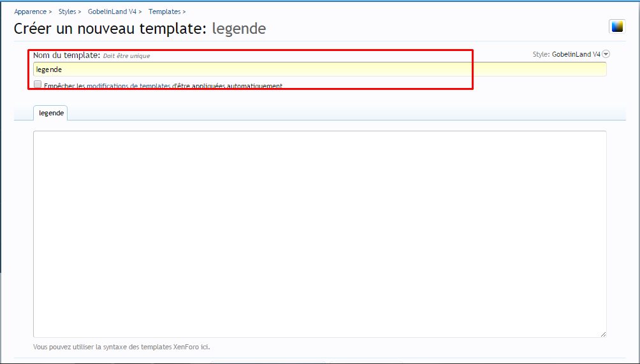Image resolution: width=640 pixels, height=364 pixels.
Task: Click the Créer un nouveau template heading
Action: point(110,29)
